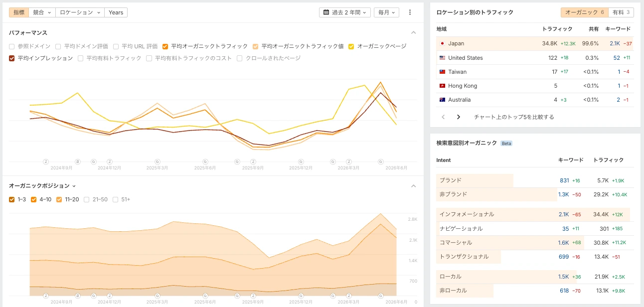The height and width of the screenshot is (307, 644).
Task: Open コマーシャル keywords count 1.6K
Action: [564, 243]
